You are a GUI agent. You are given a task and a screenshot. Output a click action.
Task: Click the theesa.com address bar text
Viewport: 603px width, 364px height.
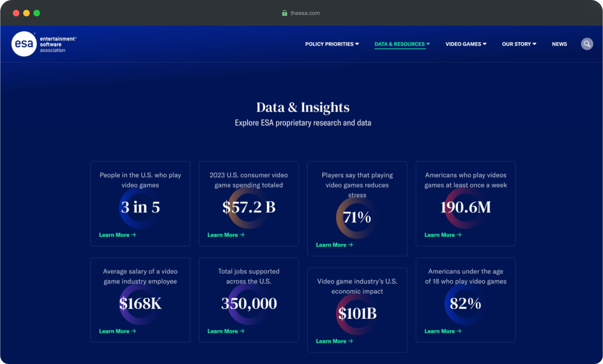305,13
